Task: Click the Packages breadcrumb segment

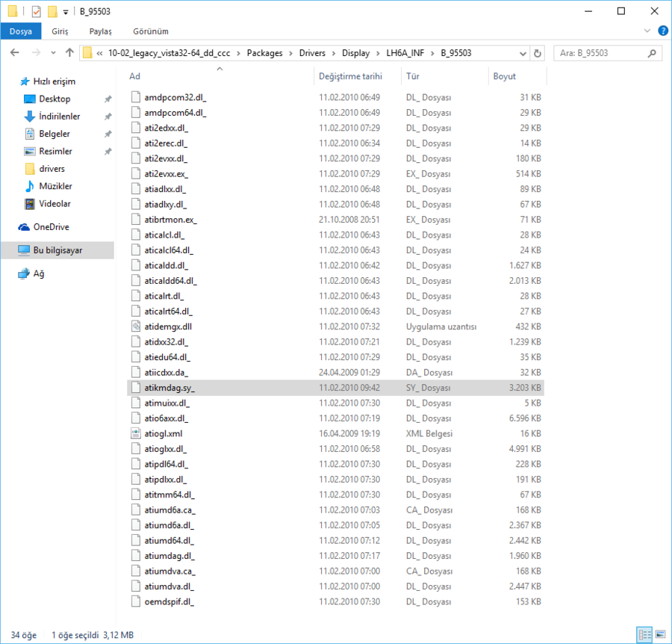Action: [264, 53]
